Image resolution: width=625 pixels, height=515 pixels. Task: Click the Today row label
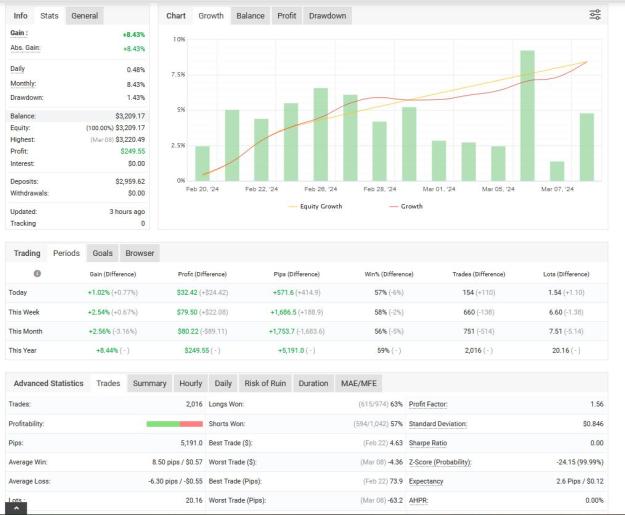coord(18,292)
